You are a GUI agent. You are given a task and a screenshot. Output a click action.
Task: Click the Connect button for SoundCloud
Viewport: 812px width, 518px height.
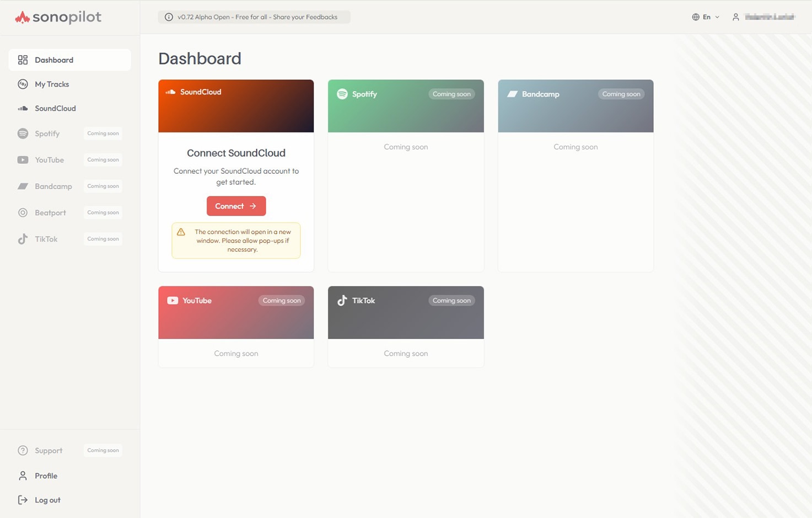click(236, 206)
